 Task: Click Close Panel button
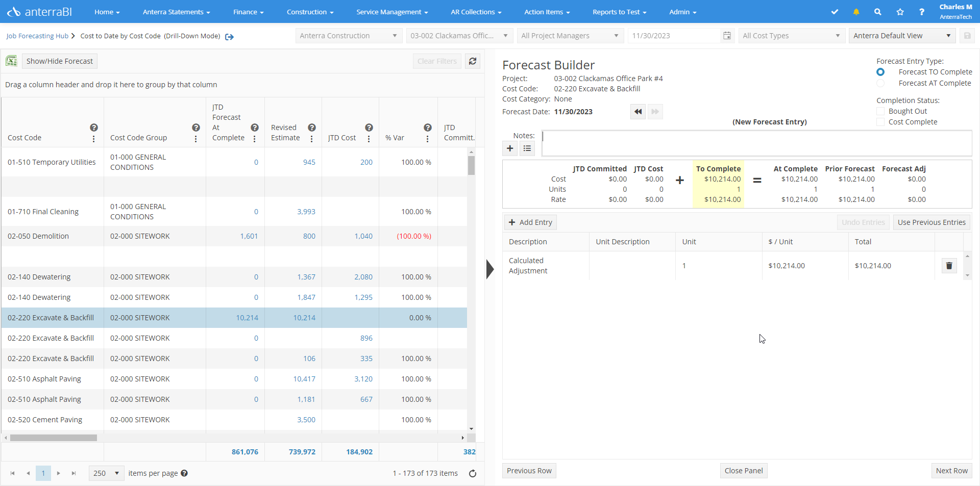click(744, 471)
